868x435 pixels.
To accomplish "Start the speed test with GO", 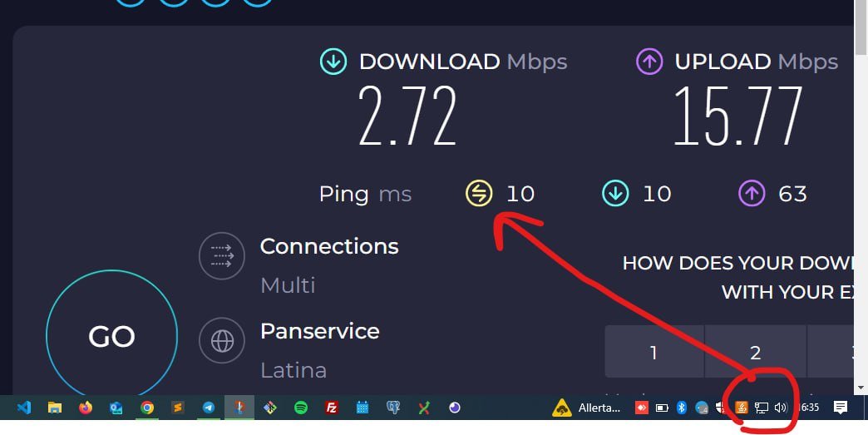I will click(x=111, y=335).
